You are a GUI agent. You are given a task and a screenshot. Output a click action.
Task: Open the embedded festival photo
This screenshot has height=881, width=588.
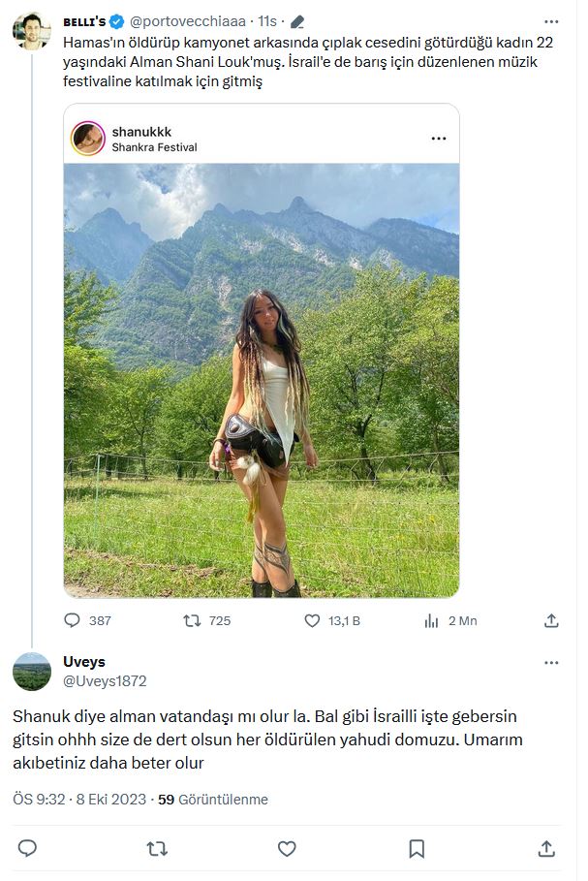pyautogui.click(x=262, y=380)
